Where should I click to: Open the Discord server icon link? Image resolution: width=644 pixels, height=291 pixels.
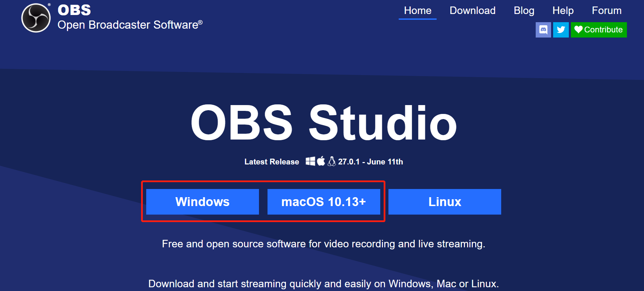coord(543,30)
